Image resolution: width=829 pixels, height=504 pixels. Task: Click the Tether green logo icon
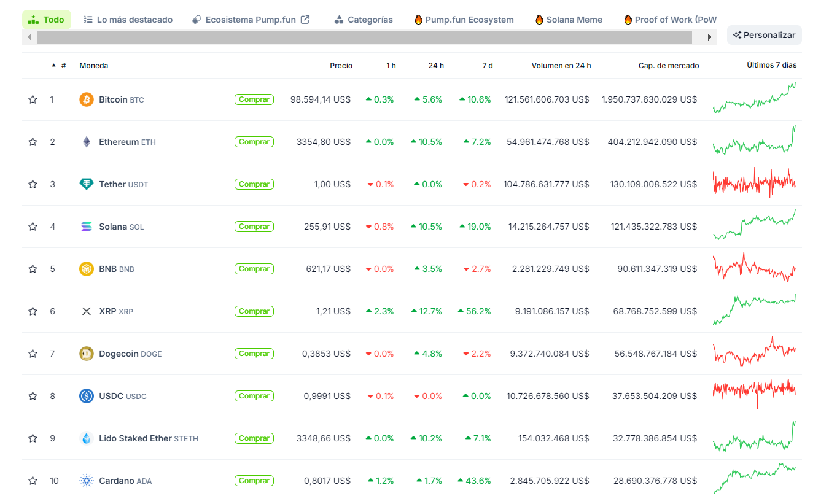[87, 184]
